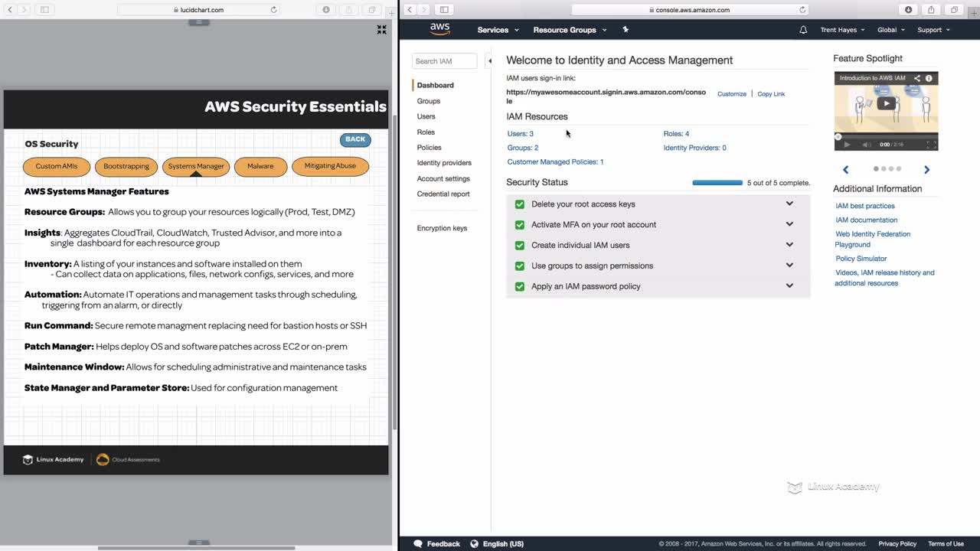Open Policies in the IAM sidebar

pos(430,148)
